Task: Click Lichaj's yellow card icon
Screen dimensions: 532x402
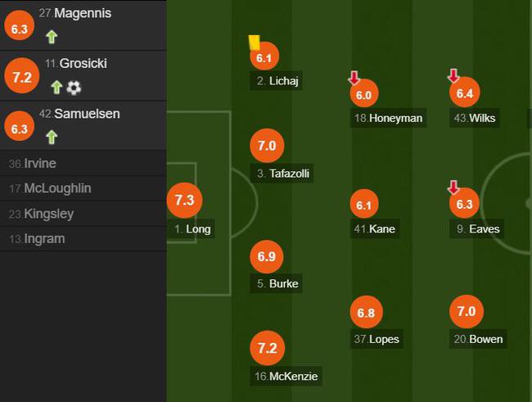Action: 254,43
